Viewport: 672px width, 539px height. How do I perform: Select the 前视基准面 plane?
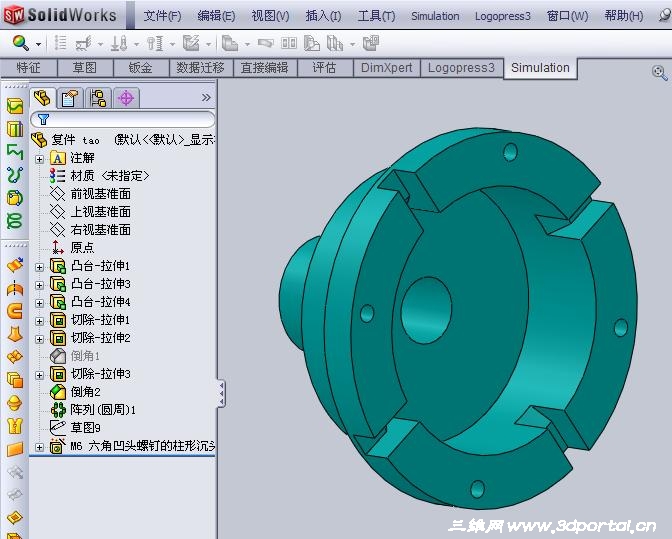click(x=100, y=194)
